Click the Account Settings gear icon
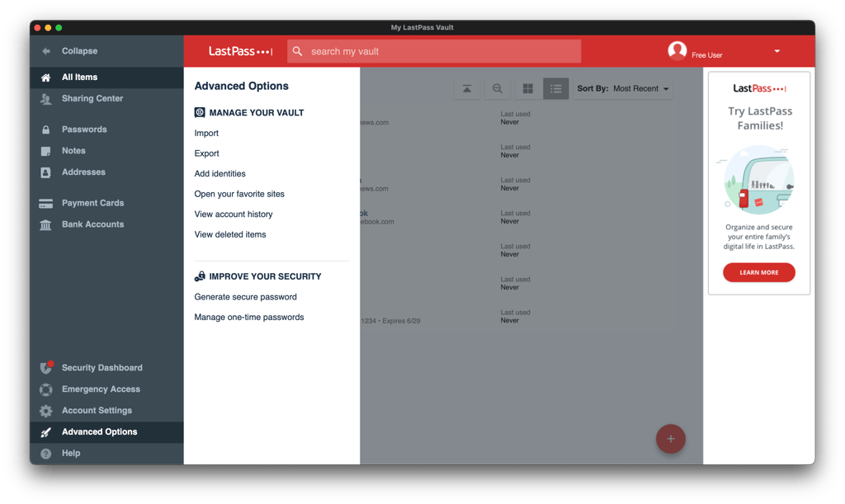Image resolution: width=845 pixels, height=504 pixels. [46, 411]
